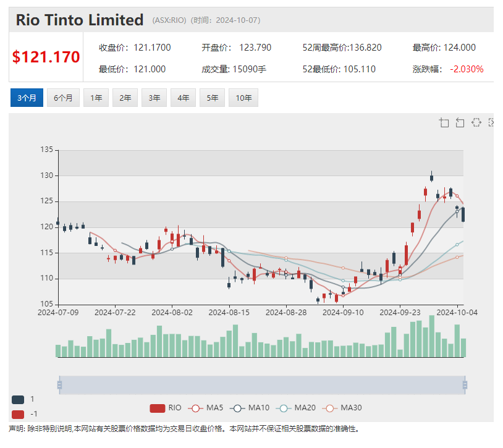This screenshot has width=503, height=448.
Task: Click the left handle of the zoom slider
Action: tap(59, 385)
